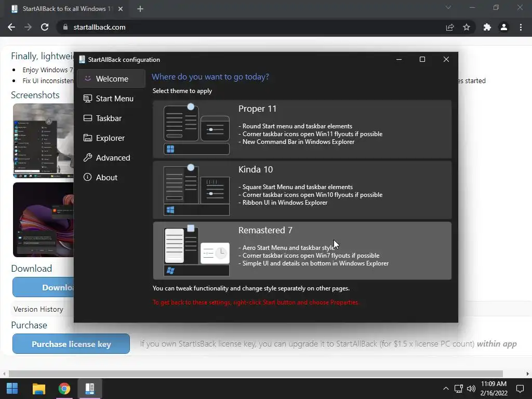Close the StartAllBack configuration window
This screenshot has width=532, height=399.
click(446, 59)
